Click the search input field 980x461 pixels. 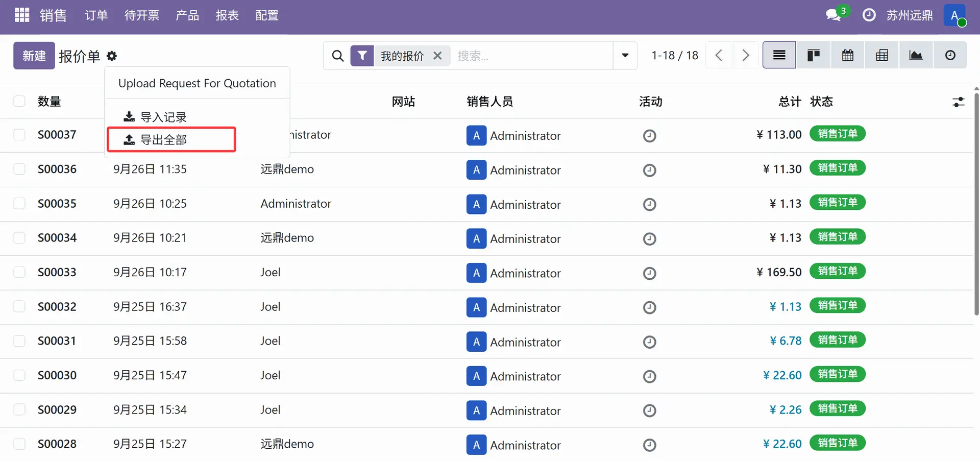pos(531,56)
